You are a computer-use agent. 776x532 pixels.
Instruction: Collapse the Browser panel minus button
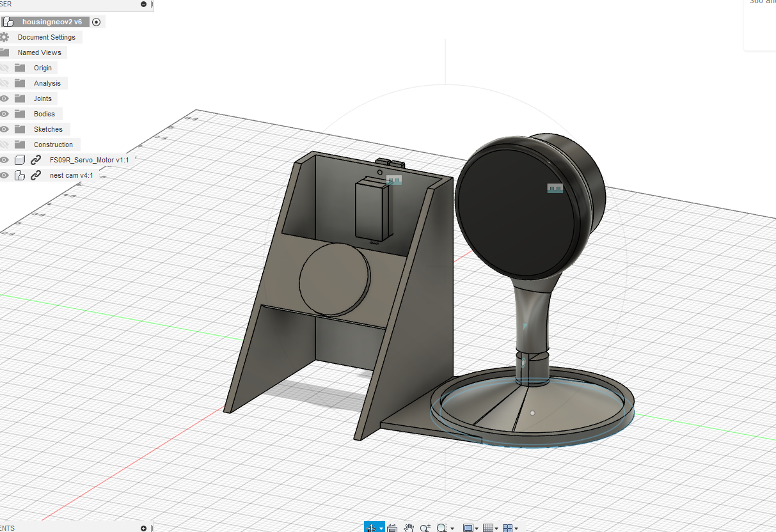click(143, 4)
